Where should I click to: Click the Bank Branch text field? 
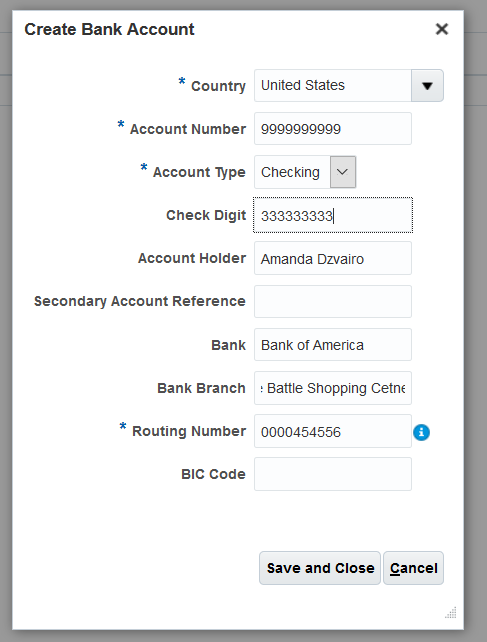(x=333, y=388)
